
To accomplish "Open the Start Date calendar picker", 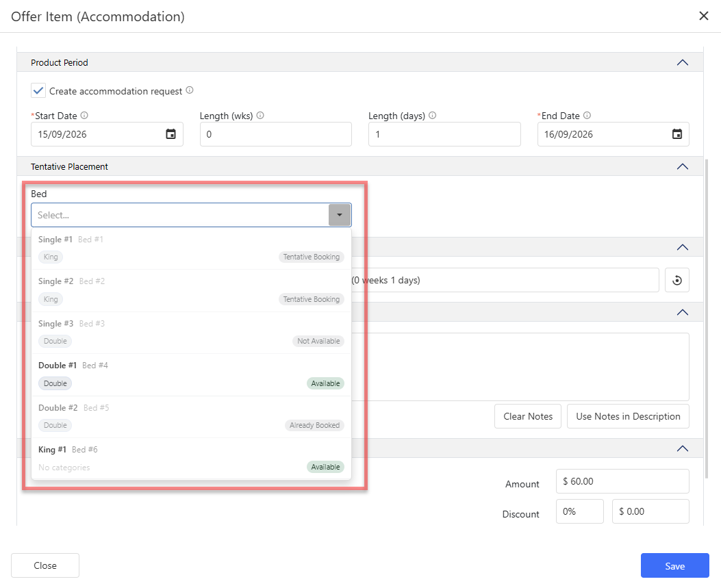I will pos(170,134).
